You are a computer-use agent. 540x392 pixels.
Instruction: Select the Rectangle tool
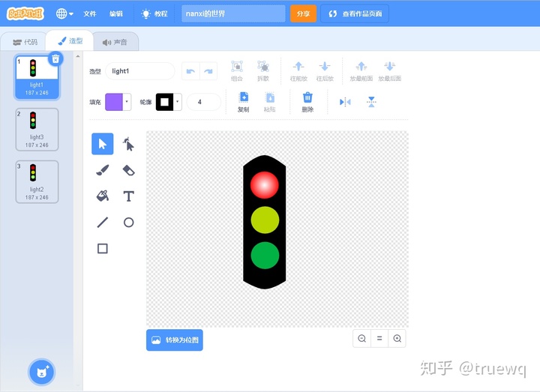click(102, 248)
